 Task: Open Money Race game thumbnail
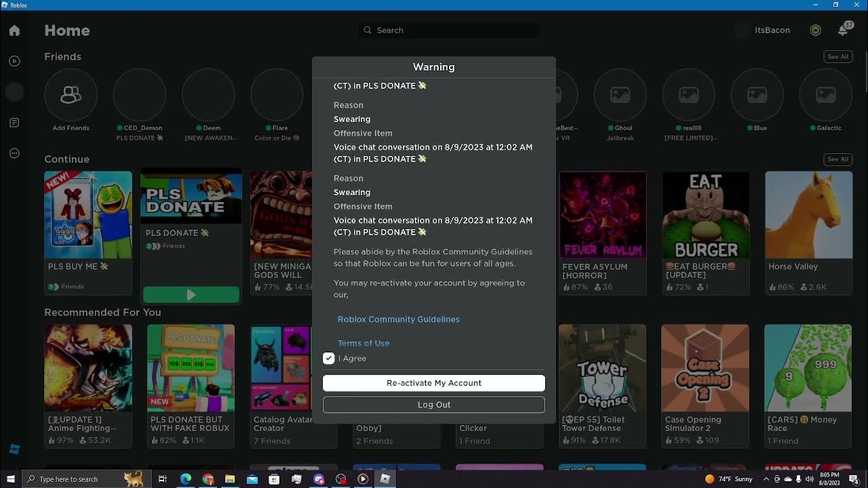[x=808, y=368]
